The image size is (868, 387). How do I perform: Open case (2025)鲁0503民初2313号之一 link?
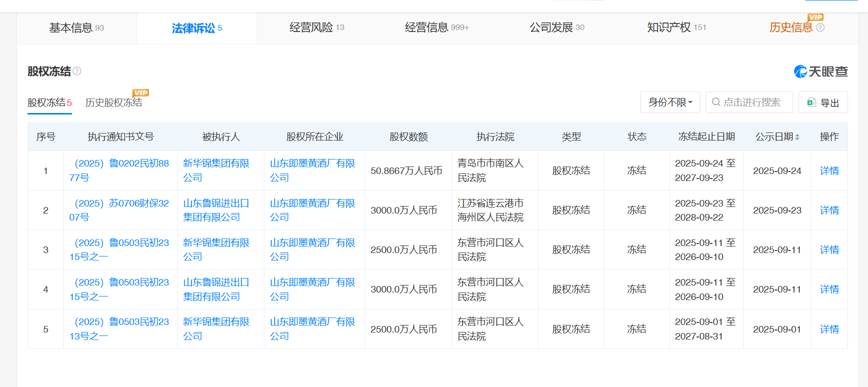[x=119, y=329]
